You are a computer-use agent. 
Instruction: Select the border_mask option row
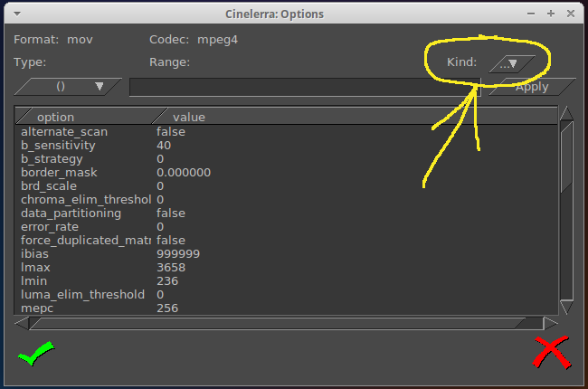click(59, 173)
